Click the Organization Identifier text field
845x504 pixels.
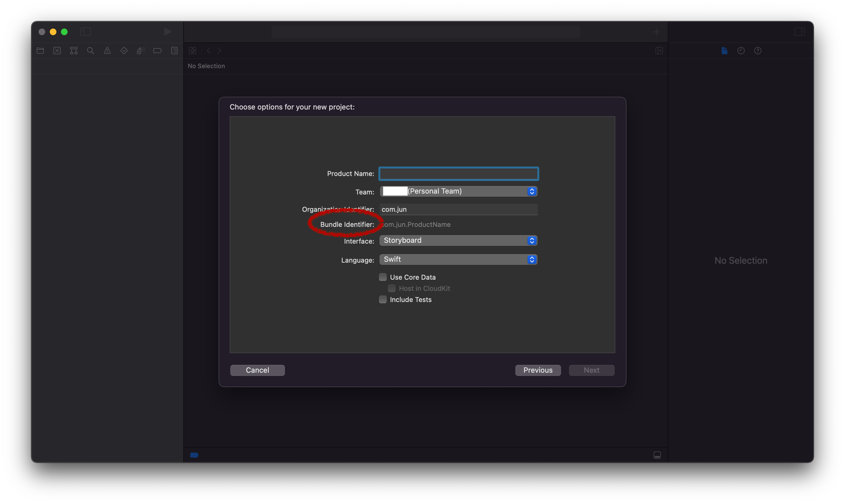pyautogui.click(x=458, y=209)
